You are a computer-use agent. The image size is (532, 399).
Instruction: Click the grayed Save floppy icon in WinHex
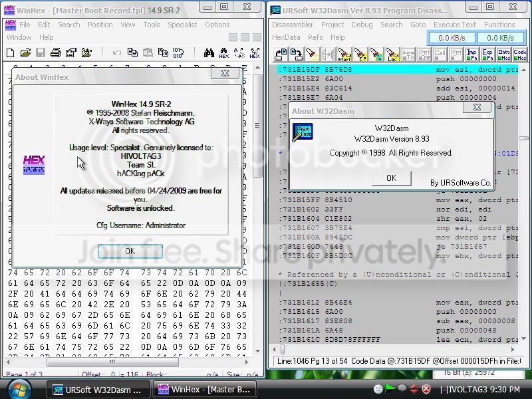click(x=41, y=53)
